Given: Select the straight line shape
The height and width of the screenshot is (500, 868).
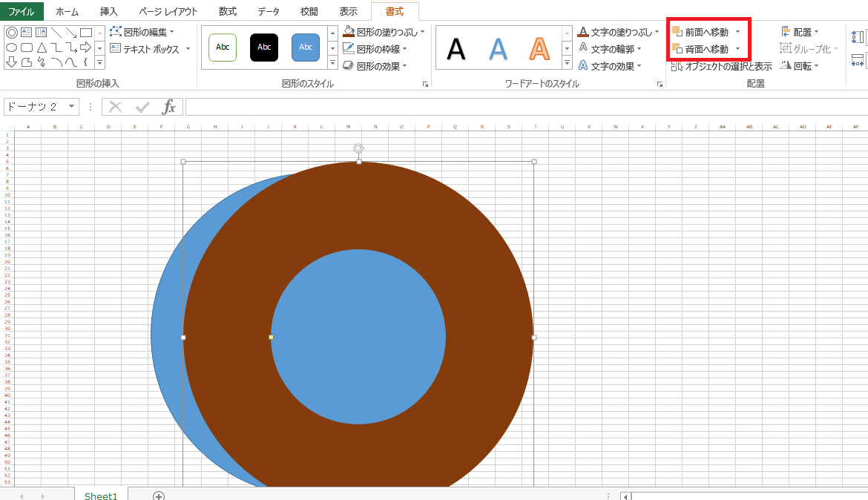Looking at the screenshot, I should tap(56, 33).
